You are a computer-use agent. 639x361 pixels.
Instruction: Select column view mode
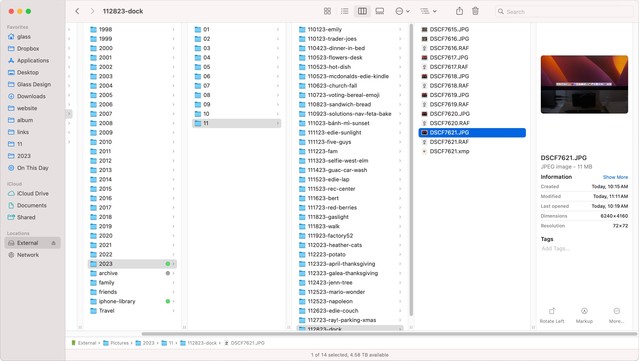point(362,11)
